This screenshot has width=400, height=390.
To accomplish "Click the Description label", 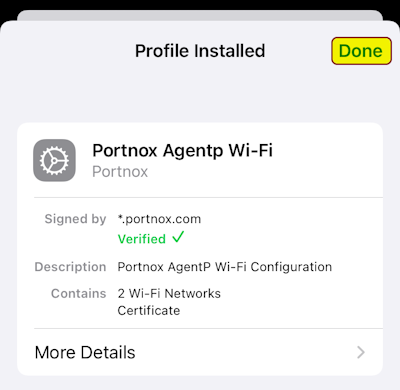I will tap(70, 267).
